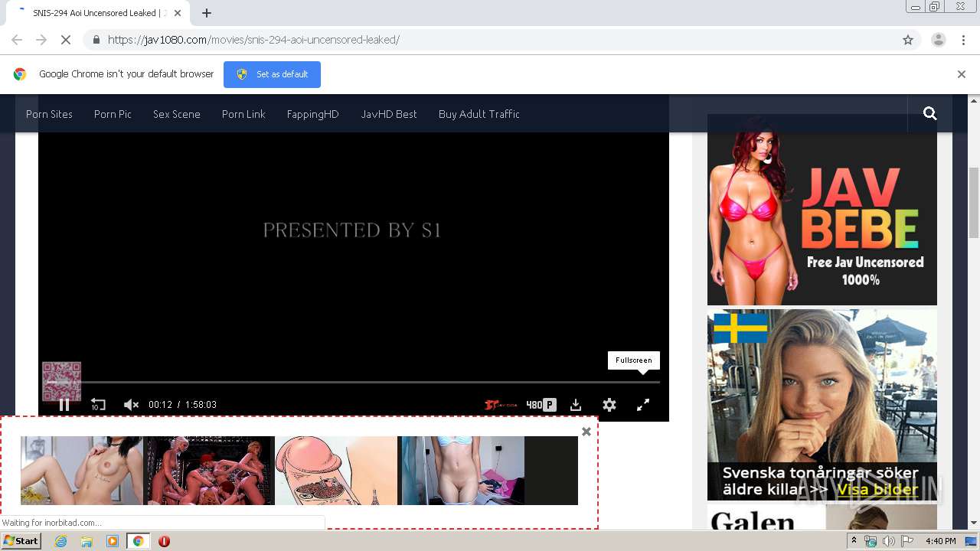
Task: Close the SNIS-294 browser tab
Action: tap(178, 13)
